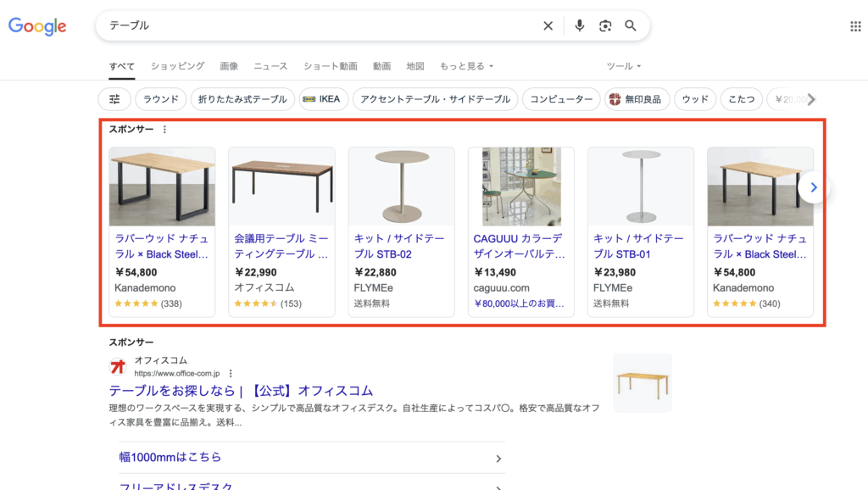Select the アクセントテーブル・サイドテーブル chip
The image size is (868, 490).
435,99
